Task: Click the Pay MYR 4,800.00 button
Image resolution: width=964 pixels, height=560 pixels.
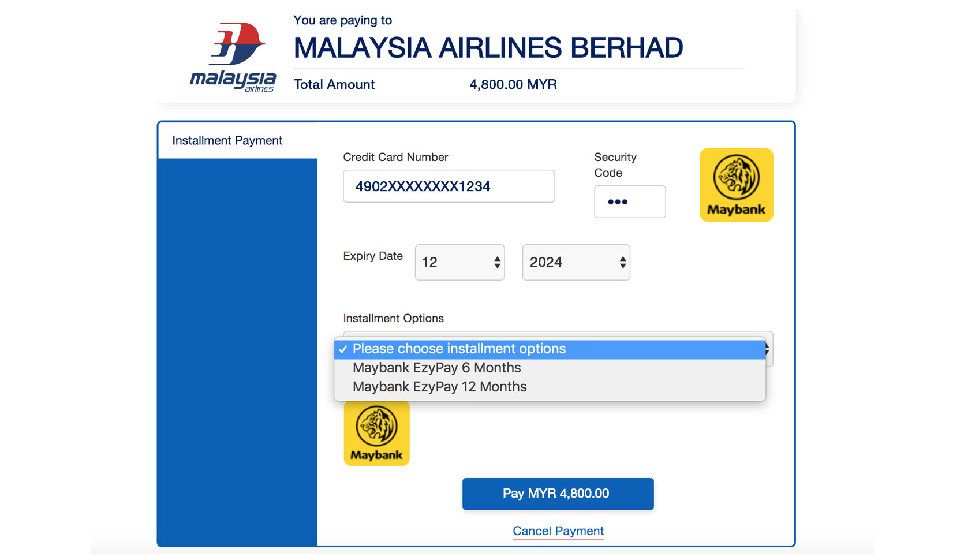Action: 558,494
